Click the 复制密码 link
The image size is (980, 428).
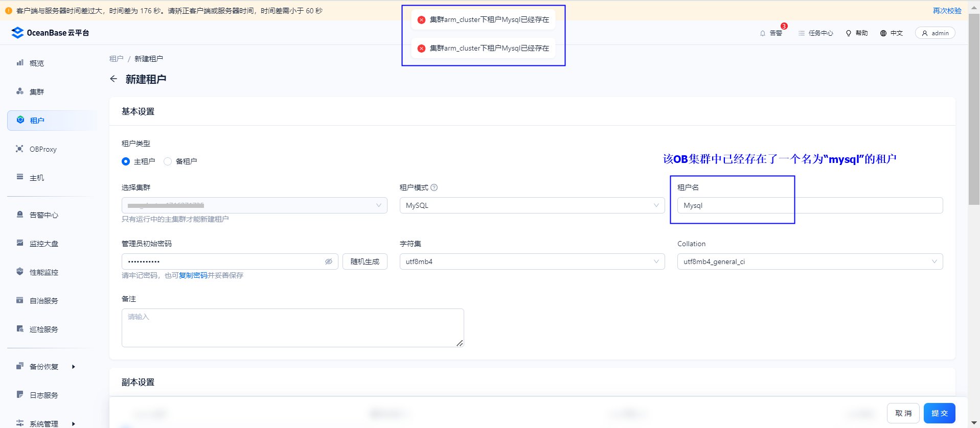[193, 275]
